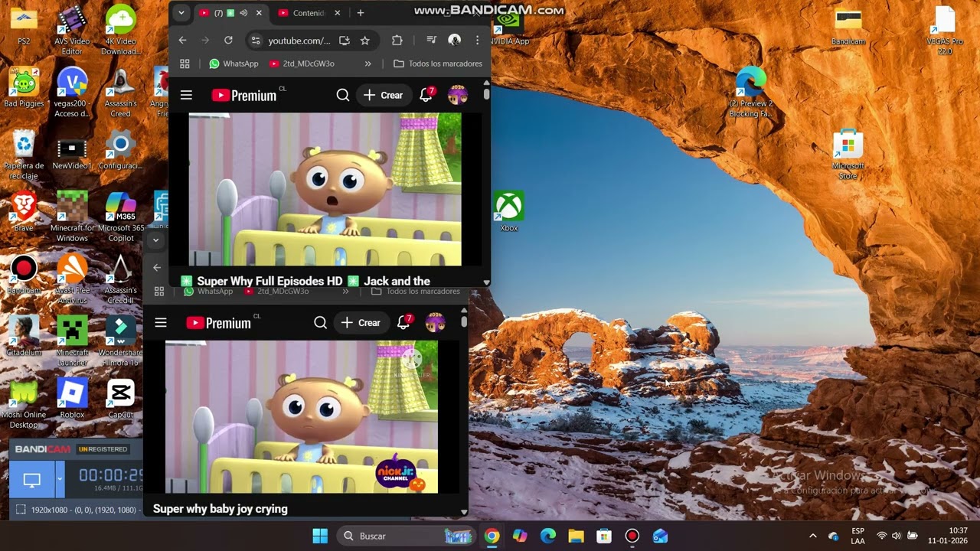
Task: Open Microsoft Store from the taskbar
Action: coord(604,536)
